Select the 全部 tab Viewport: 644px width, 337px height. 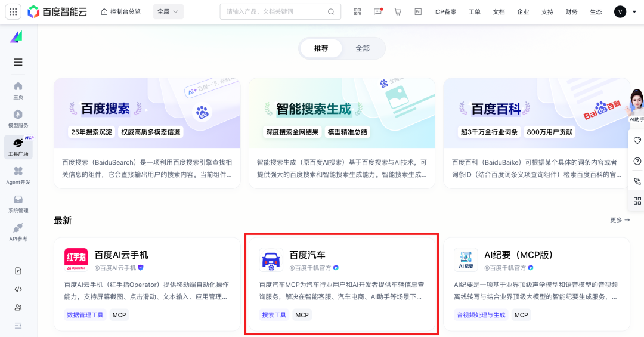click(363, 48)
